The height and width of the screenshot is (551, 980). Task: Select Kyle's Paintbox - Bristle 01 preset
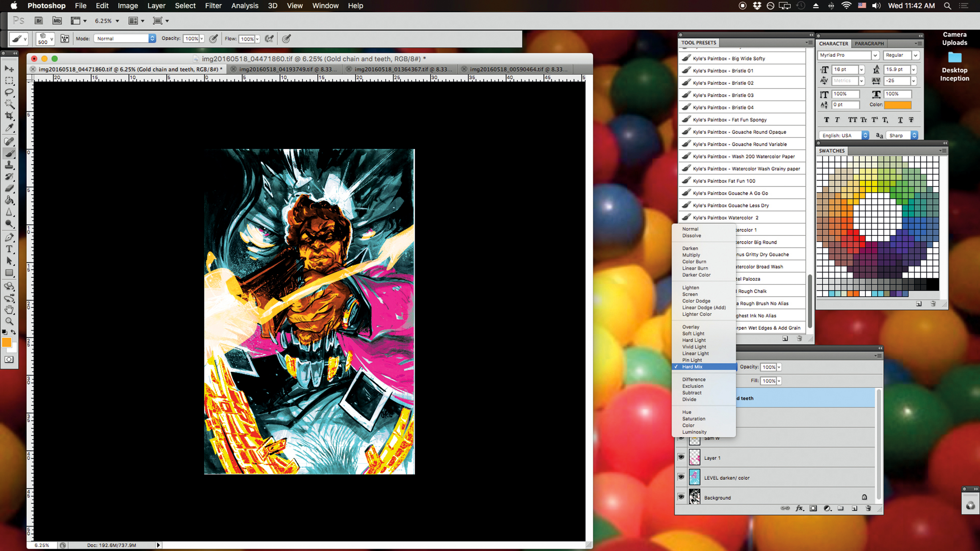coord(742,71)
